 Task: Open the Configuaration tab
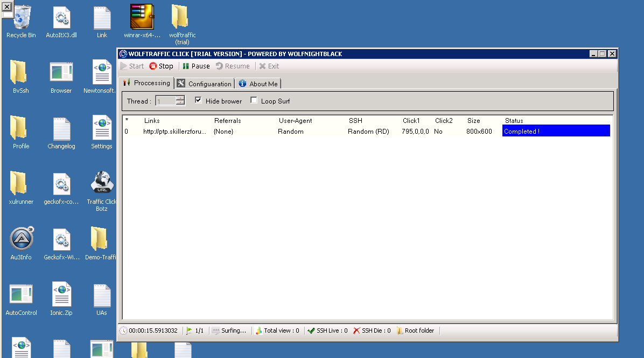click(x=205, y=84)
